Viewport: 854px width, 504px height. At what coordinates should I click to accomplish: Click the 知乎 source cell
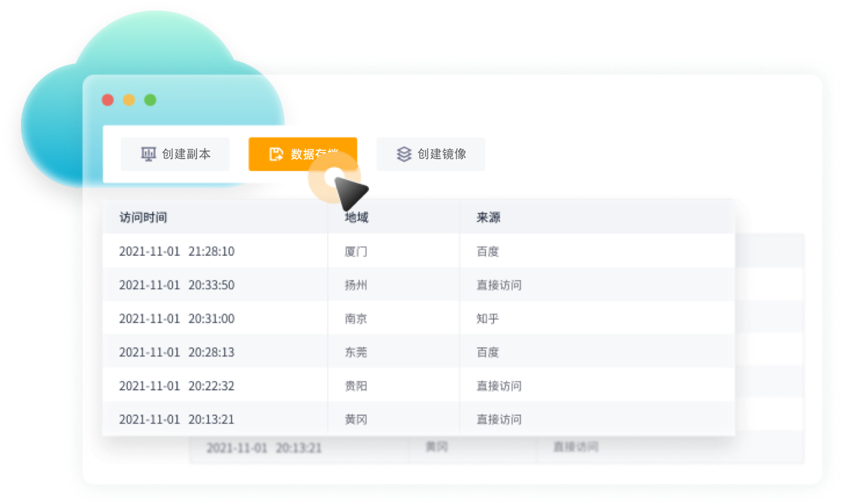point(488,319)
